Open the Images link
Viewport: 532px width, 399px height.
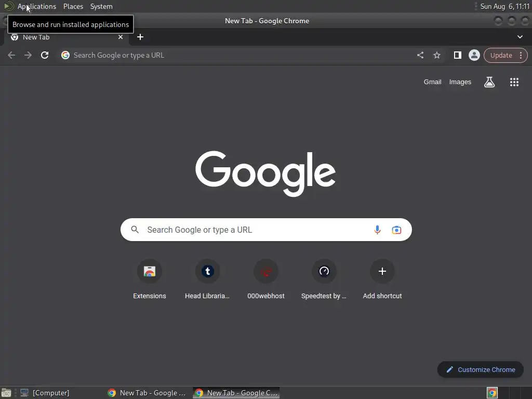click(460, 82)
